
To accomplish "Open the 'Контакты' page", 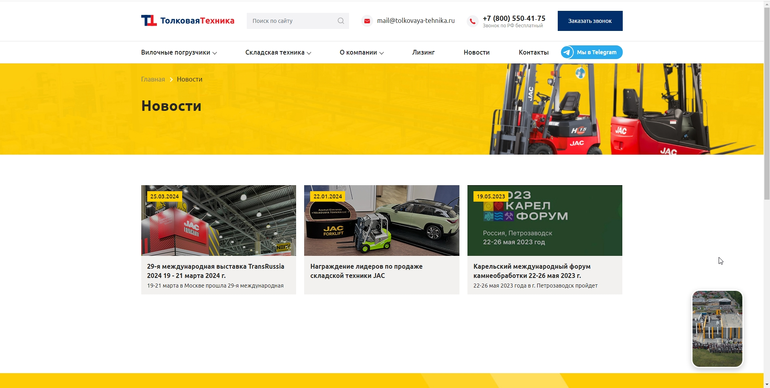I will [x=533, y=52].
